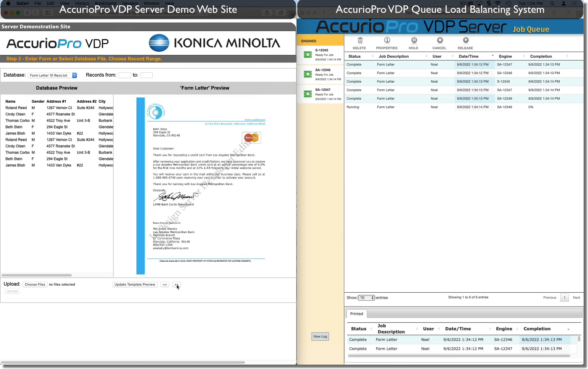Click the Records from input field

pyautogui.click(x=125, y=75)
